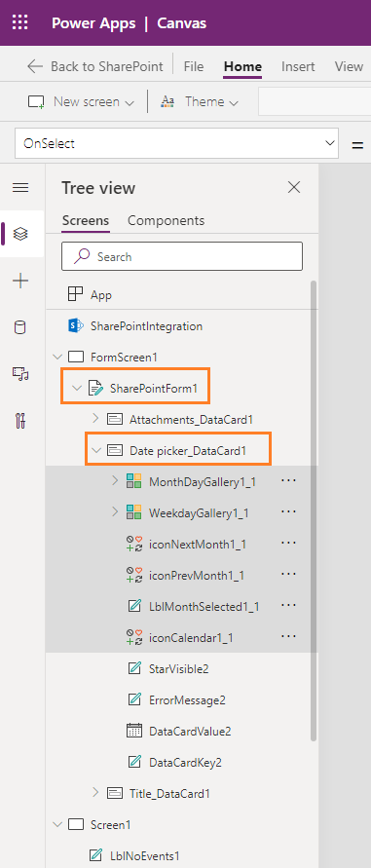Click the hamburger menu icon in the sidebar
The width and height of the screenshot is (371, 868).
(x=20, y=188)
